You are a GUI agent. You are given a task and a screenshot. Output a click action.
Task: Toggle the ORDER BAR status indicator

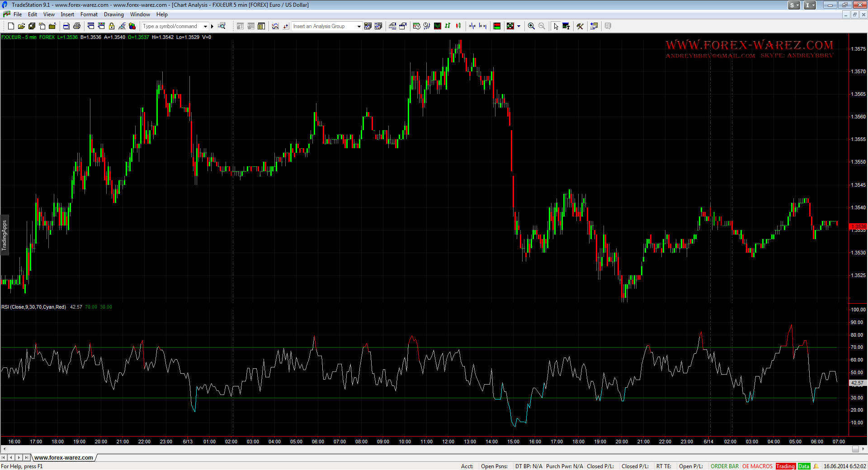pyautogui.click(x=724, y=466)
